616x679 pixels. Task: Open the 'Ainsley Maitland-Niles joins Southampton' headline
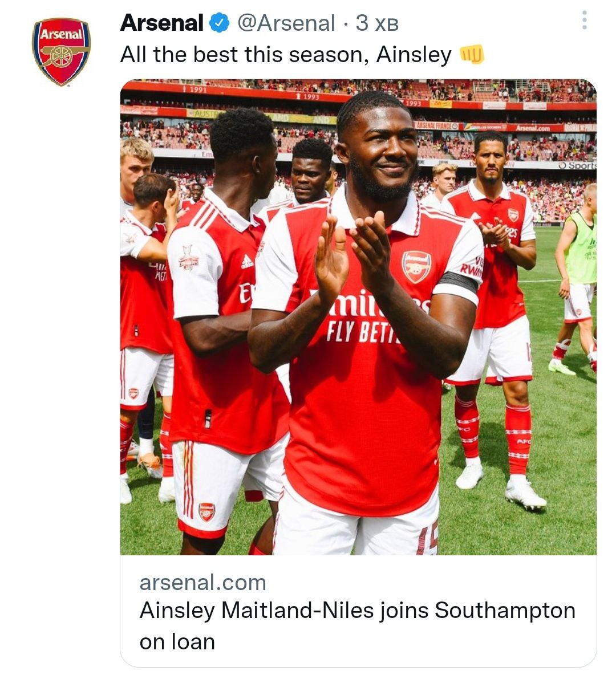(357, 610)
